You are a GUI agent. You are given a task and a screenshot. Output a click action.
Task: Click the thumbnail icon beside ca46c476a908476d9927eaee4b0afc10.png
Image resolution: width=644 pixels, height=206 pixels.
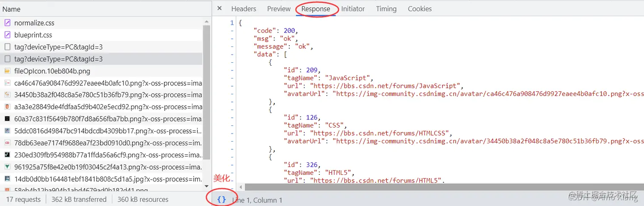tap(8, 83)
